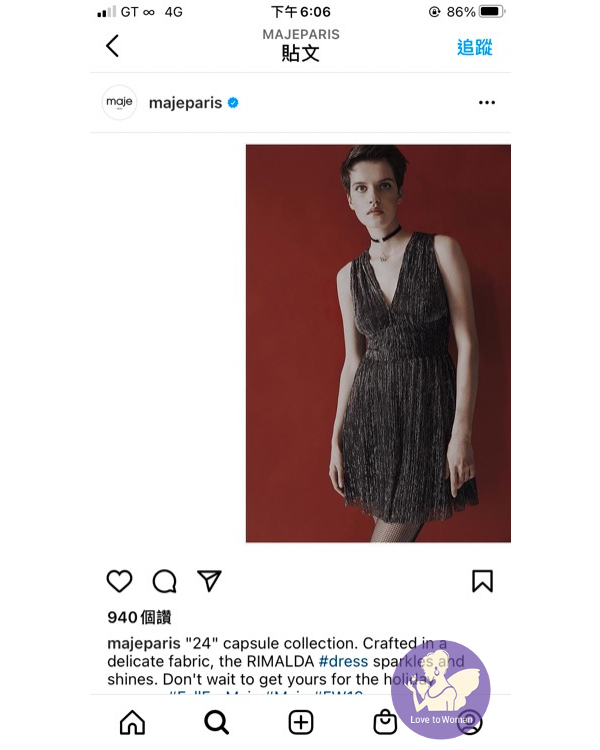Viewport: 600px width, 750px height.
Task: Open majeparis profile picture avatar
Action: point(119,102)
